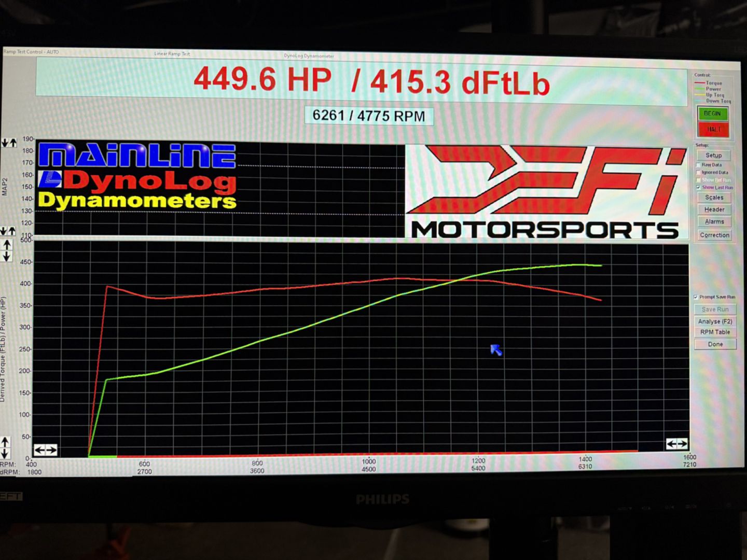This screenshot has width=747, height=560.
Task: Open the Correction settings
Action: 714,235
